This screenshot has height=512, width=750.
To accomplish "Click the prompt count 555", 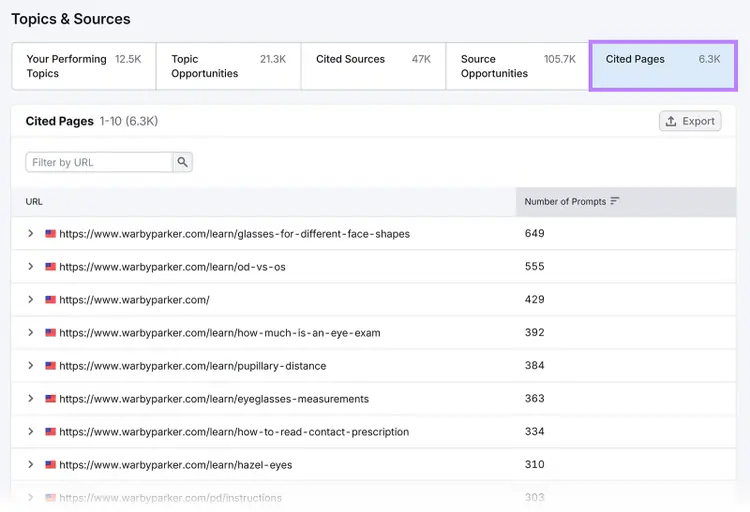I will tap(534, 267).
